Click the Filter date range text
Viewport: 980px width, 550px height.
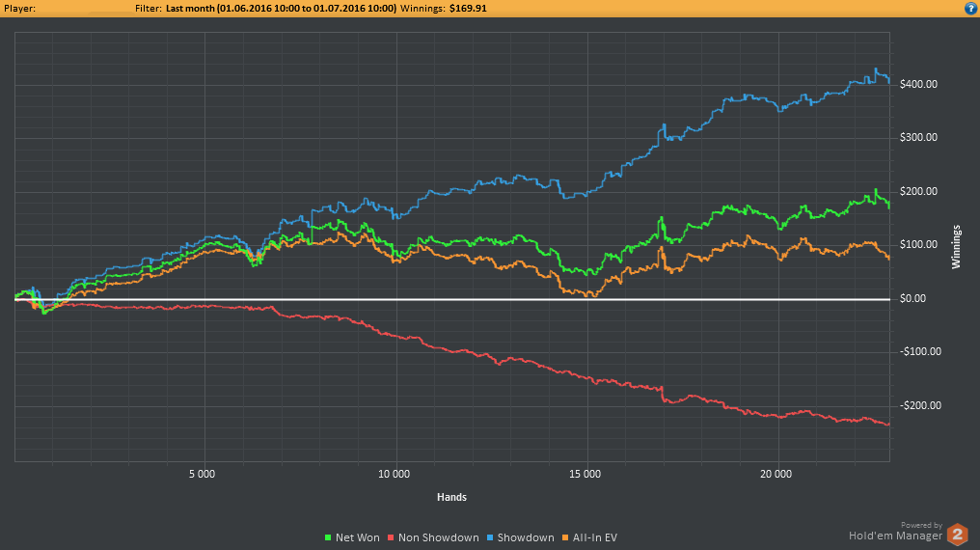(281, 8)
